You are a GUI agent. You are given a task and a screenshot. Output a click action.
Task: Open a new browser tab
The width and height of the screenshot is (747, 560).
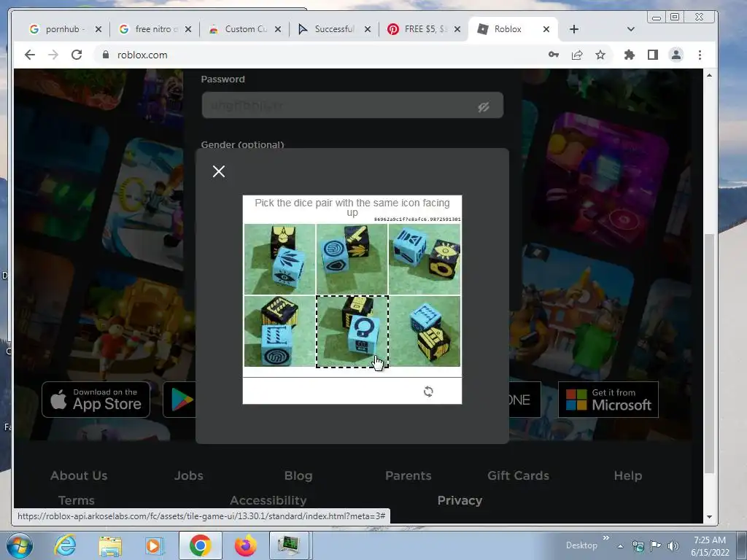574,29
